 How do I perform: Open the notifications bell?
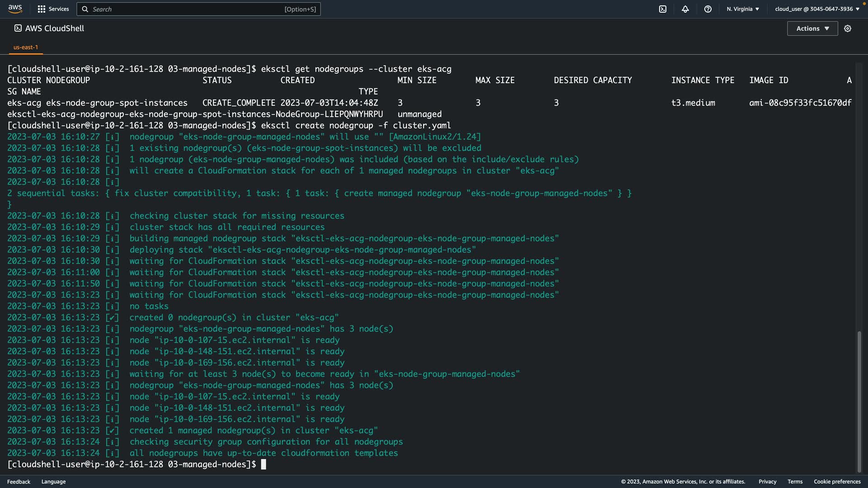pyautogui.click(x=685, y=9)
